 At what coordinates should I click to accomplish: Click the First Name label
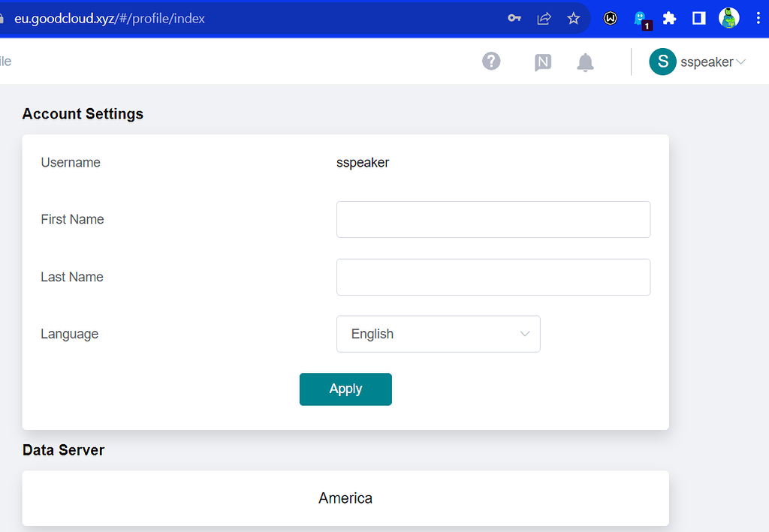tap(72, 219)
